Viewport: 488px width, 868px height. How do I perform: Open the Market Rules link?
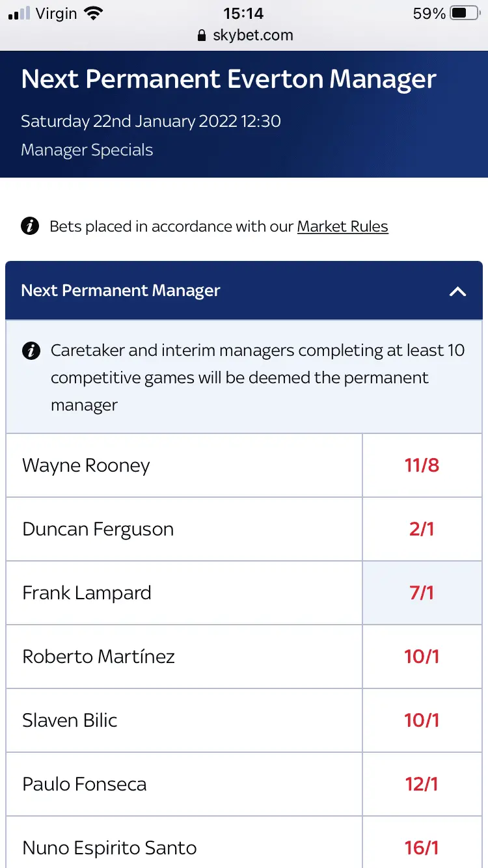click(x=342, y=226)
